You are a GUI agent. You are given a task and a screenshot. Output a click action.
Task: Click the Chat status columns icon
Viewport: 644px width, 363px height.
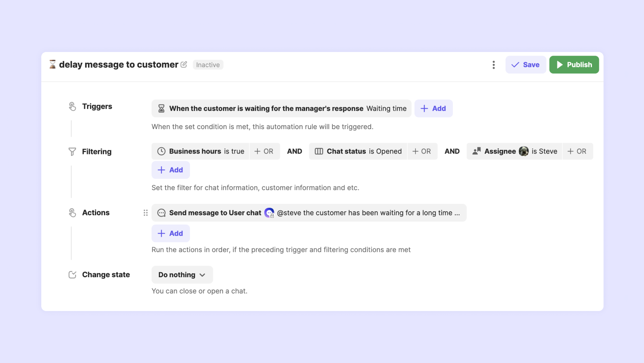coord(319,151)
